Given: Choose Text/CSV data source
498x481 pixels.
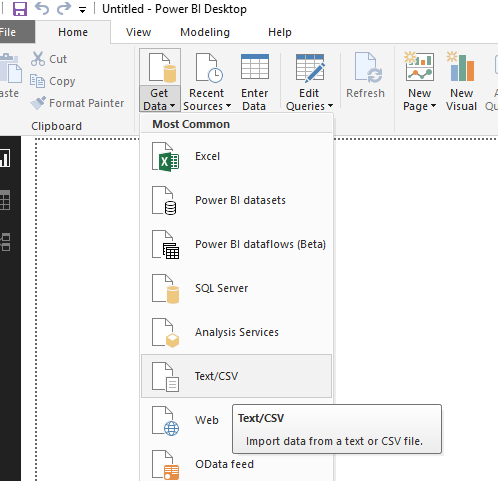Looking at the screenshot, I should click(237, 376).
